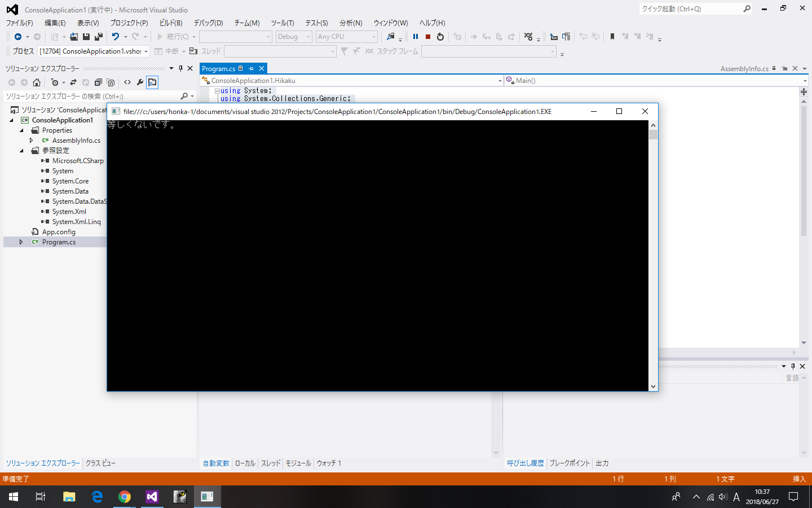Open Google Chrome from the taskbar
The width and height of the screenshot is (812, 508).
click(125, 497)
